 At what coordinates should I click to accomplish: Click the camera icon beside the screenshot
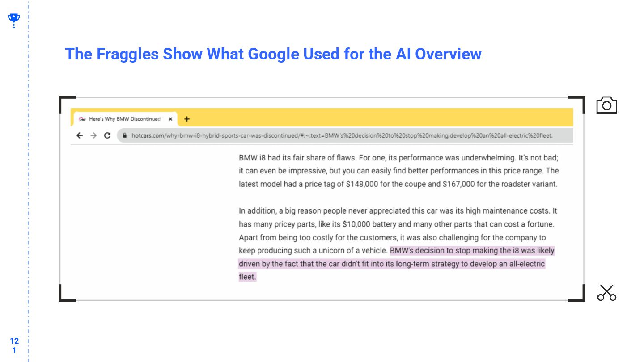606,105
